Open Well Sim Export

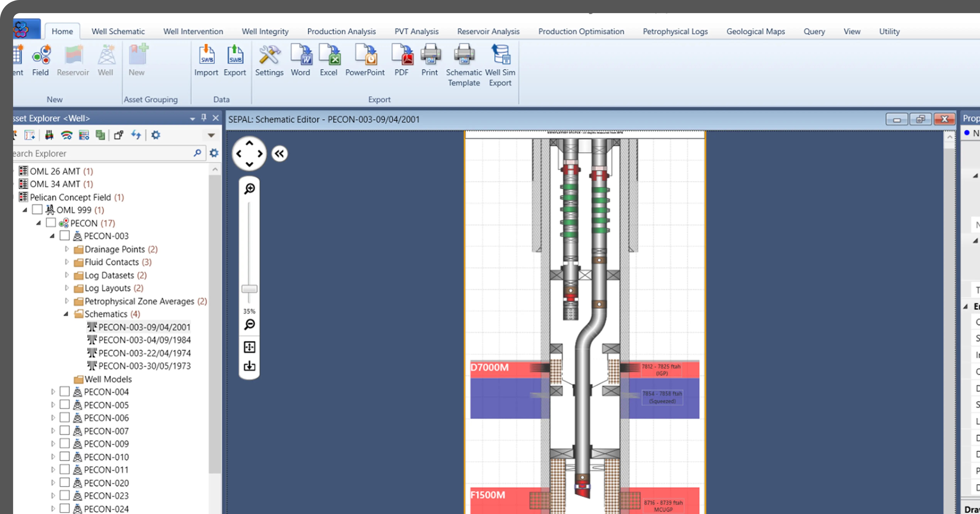[x=500, y=65]
